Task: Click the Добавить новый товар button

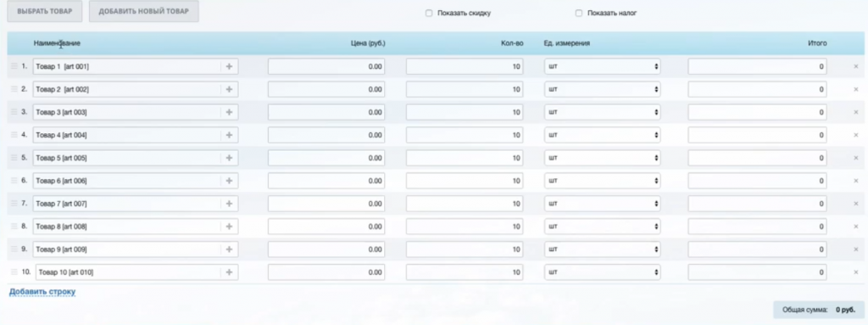Action: point(144,12)
